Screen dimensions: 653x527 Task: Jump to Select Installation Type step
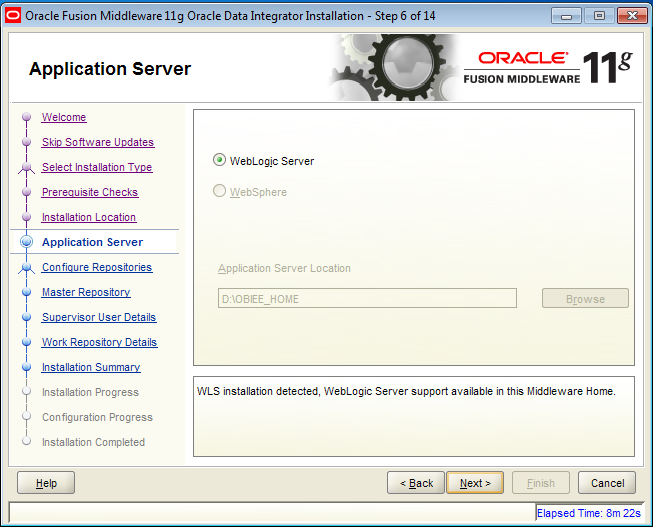tap(97, 167)
